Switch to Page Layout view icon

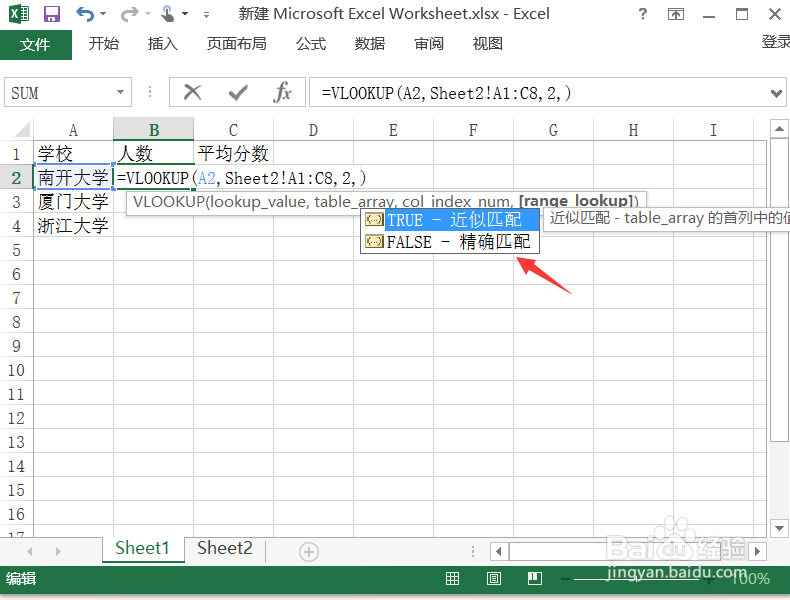pos(494,578)
